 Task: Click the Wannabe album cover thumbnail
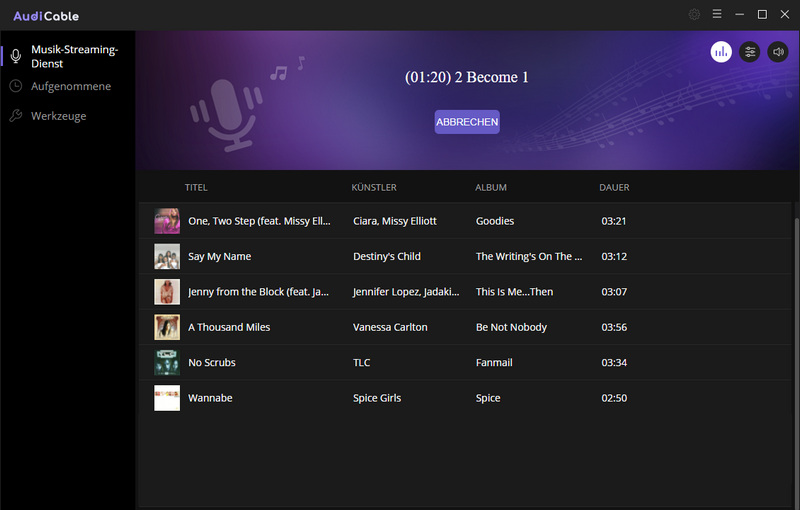coord(167,398)
